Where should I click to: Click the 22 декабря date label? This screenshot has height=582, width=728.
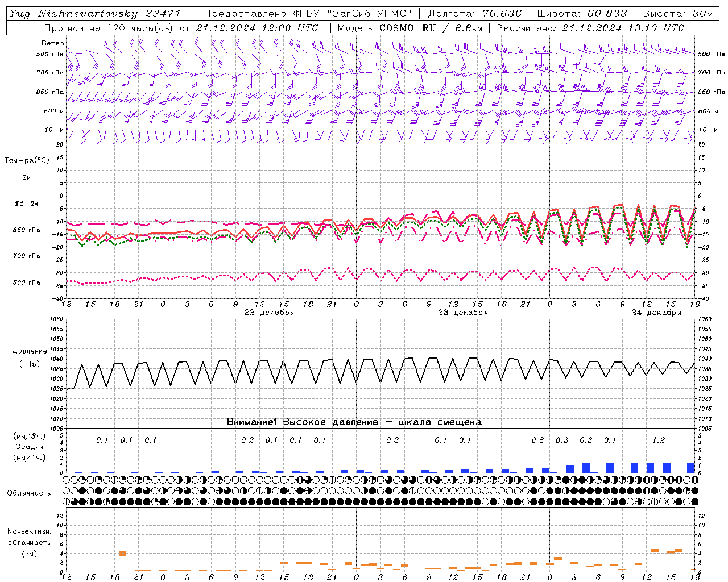[x=269, y=313]
